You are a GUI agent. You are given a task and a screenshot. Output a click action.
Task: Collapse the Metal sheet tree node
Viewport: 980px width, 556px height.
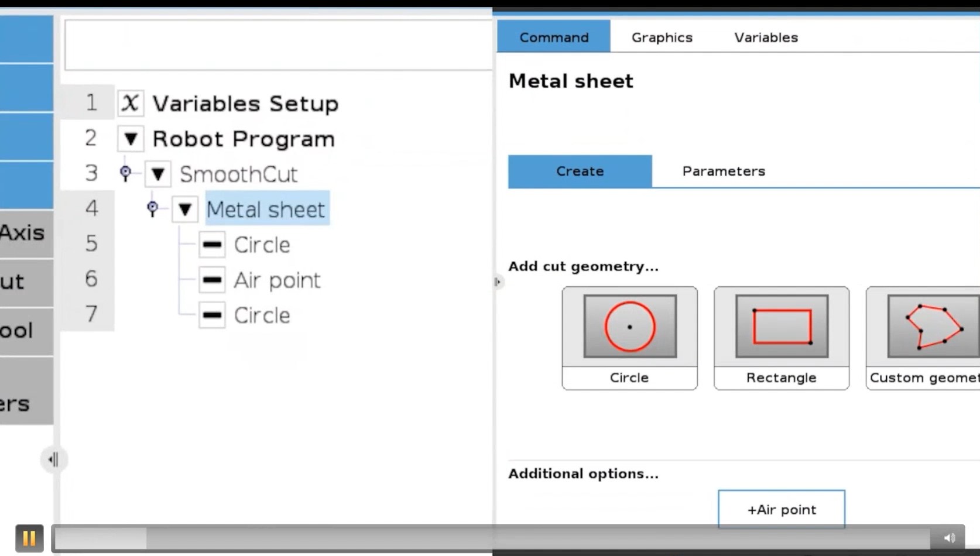[x=184, y=209]
